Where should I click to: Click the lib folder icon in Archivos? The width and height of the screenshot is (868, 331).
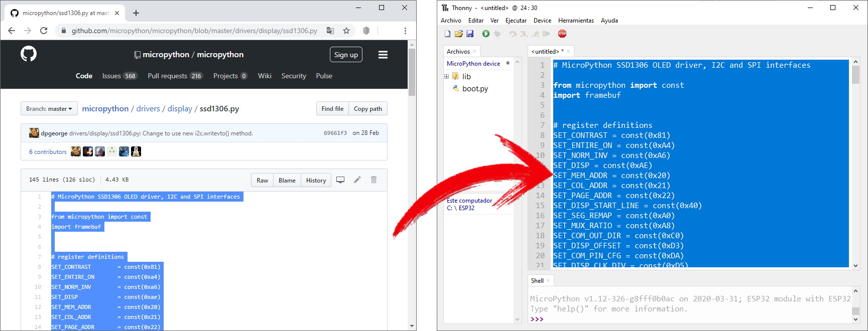(x=455, y=76)
